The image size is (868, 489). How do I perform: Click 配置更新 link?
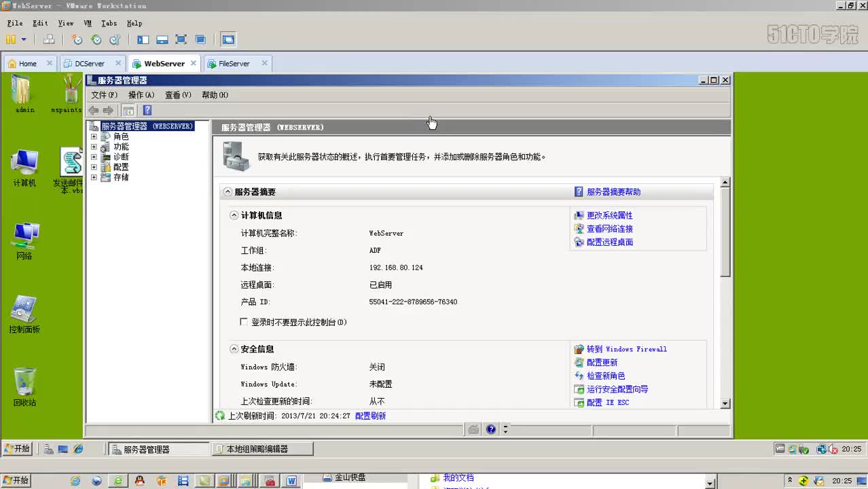click(x=602, y=363)
